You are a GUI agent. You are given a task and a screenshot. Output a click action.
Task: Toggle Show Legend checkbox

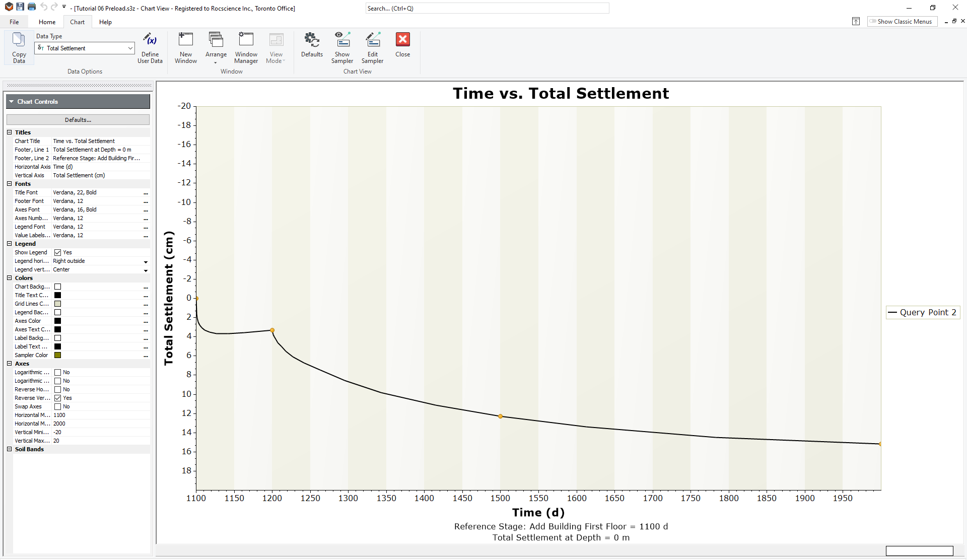coord(57,252)
